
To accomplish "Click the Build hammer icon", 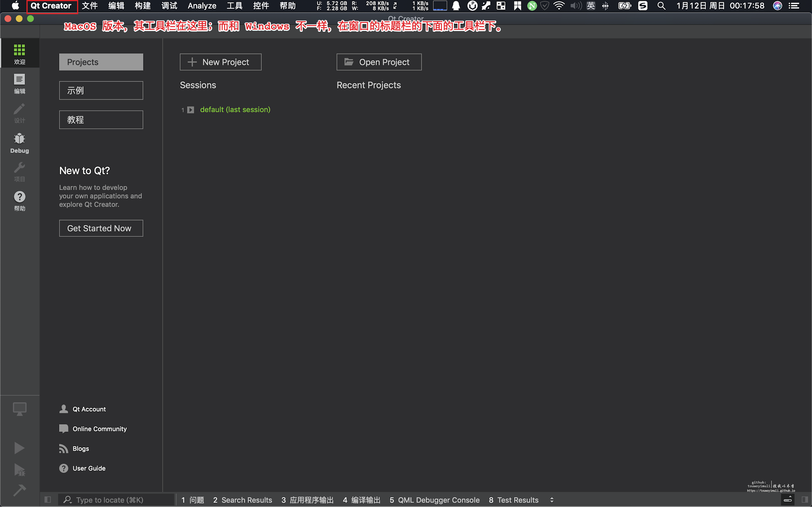I will 19,490.
